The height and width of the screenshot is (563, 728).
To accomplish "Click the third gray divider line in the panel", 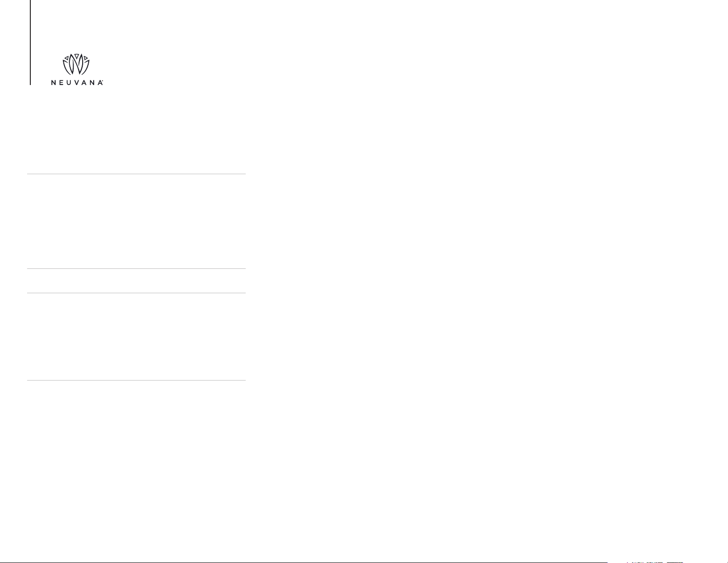I will point(136,293).
